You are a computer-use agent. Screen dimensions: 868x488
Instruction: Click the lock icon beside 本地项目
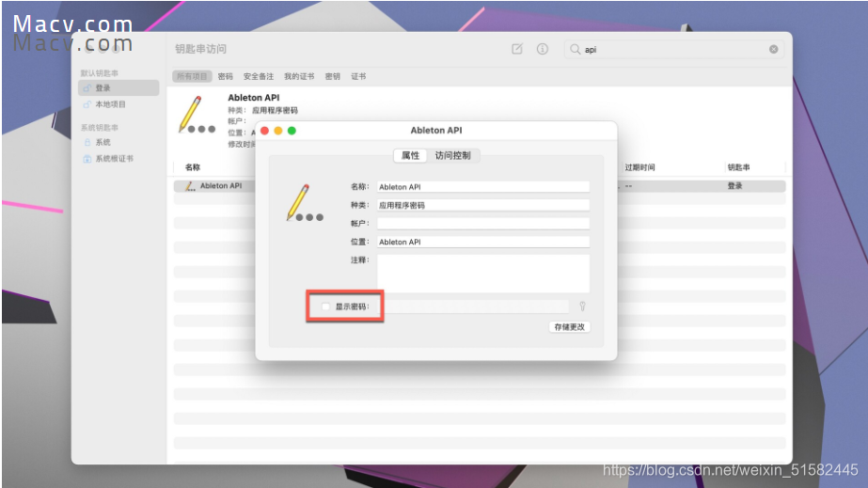[x=87, y=104]
